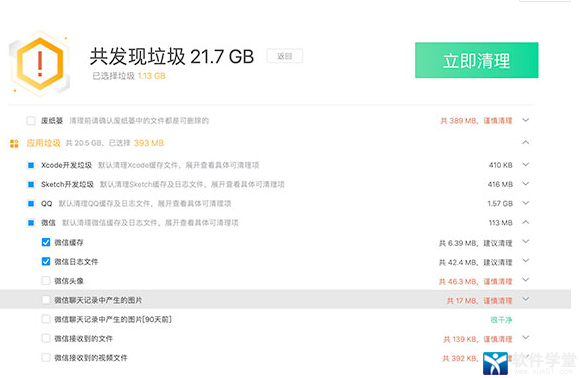Expand the QQ row chevron
This screenshot has width=580, height=378.
[526, 203]
